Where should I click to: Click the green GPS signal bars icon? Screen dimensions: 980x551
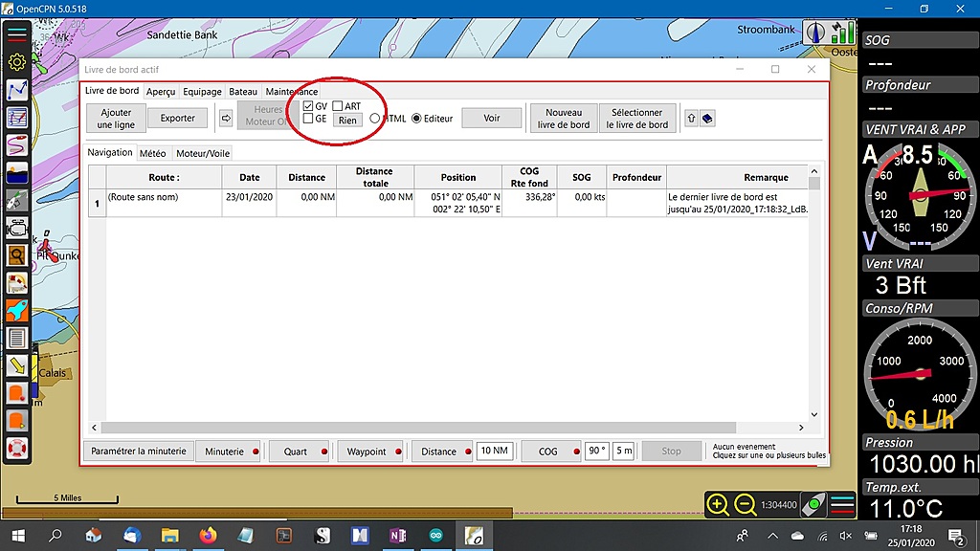click(843, 33)
